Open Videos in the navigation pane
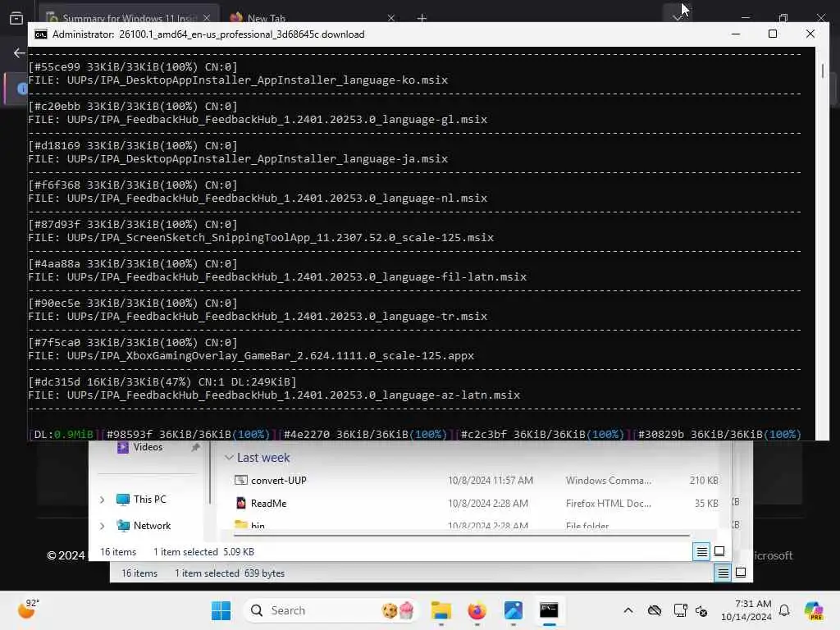This screenshot has height=630, width=840. [148, 447]
